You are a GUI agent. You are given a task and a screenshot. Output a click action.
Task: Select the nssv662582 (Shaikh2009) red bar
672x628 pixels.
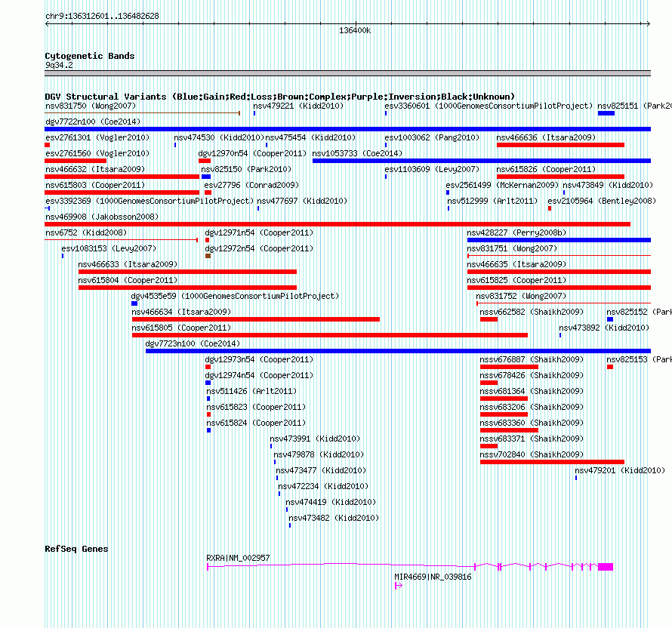[489, 319]
